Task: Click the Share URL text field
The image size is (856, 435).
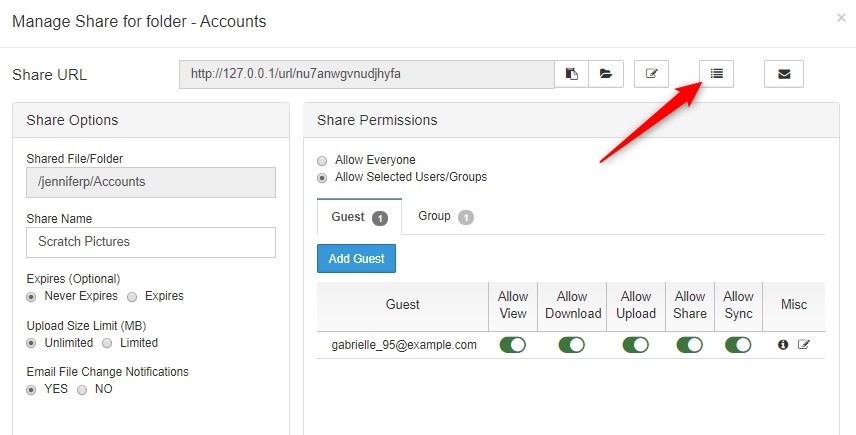Action: tap(367, 74)
